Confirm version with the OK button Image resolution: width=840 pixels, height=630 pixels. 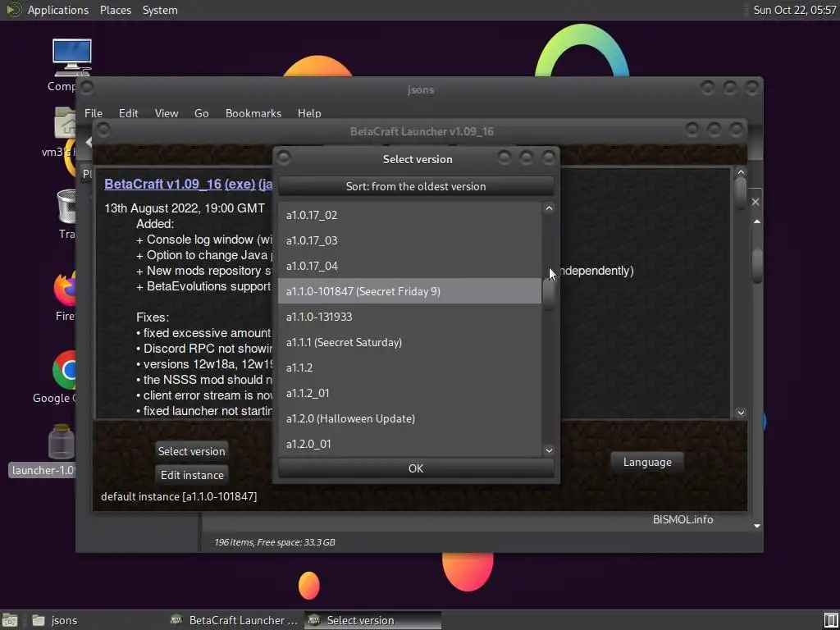click(x=416, y=468)
